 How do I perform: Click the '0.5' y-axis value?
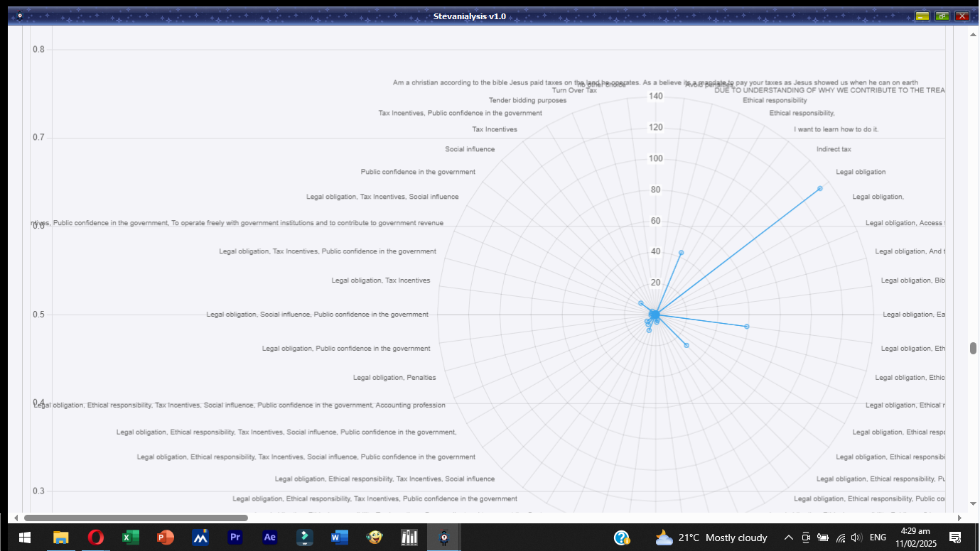click(38, 315)
